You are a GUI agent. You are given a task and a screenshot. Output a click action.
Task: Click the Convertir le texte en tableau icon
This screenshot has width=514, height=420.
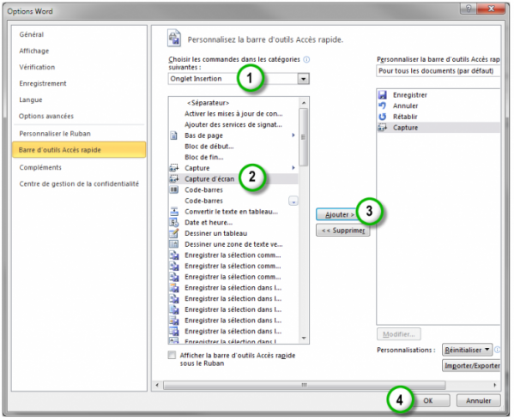173,212
